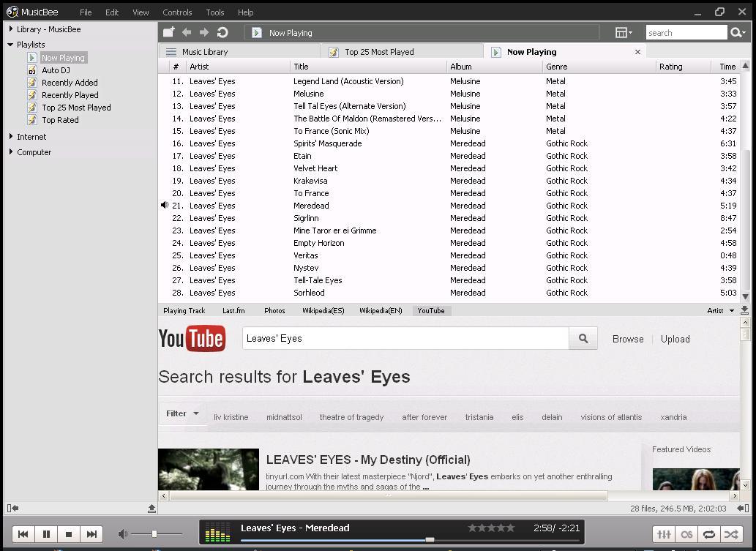Open the Controls menu

click(177, 12)
